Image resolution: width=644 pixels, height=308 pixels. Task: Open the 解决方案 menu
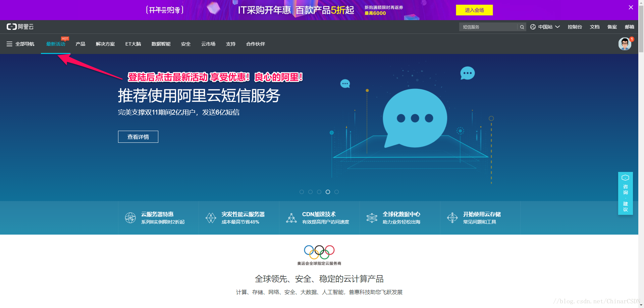click(x=105, y=44)
